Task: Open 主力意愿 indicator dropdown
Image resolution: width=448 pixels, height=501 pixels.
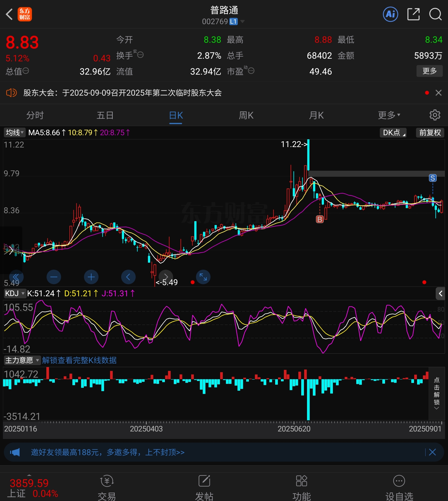Action: tap(22, 360)
